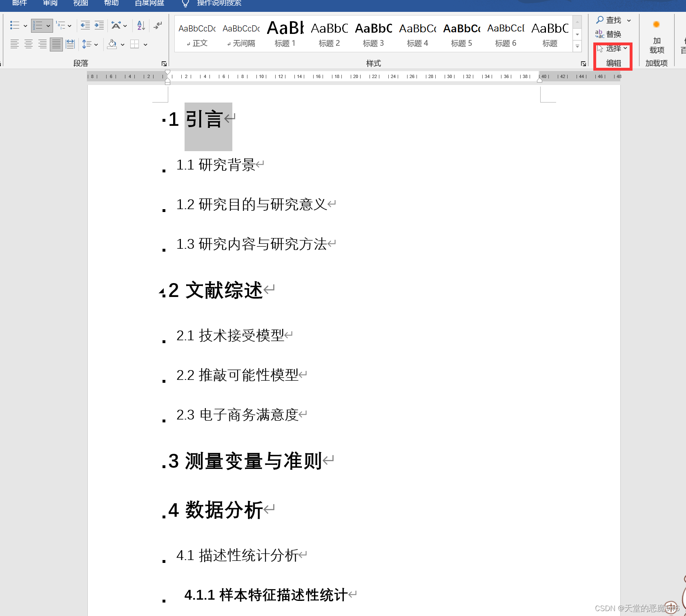Click the lightbulb tell-me icon

pyautogui.click(x=185, y=4)
